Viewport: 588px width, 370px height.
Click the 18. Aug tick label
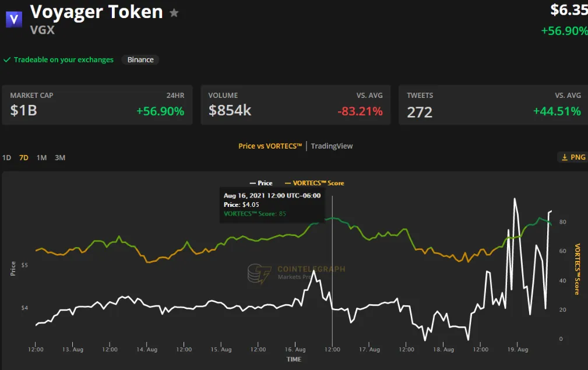[x=443, y=350]
